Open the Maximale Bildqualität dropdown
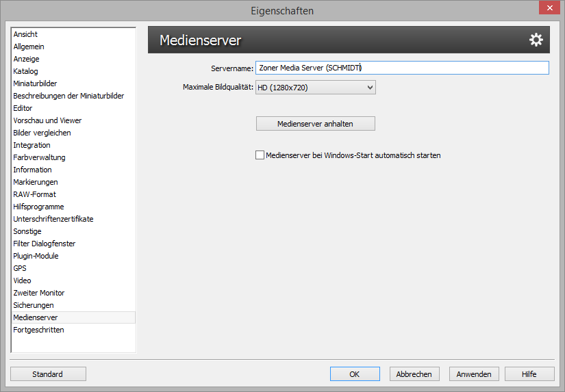Screen dimensions: 565x392 [315, 87]
